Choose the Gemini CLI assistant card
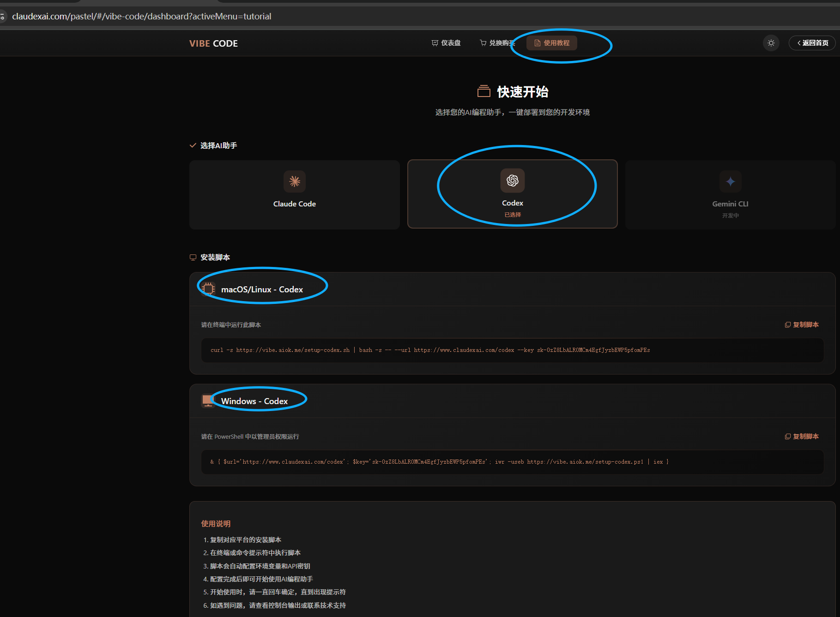Viewport: 840px width, 617px height. pyautogui.click(x=730, y=194)
